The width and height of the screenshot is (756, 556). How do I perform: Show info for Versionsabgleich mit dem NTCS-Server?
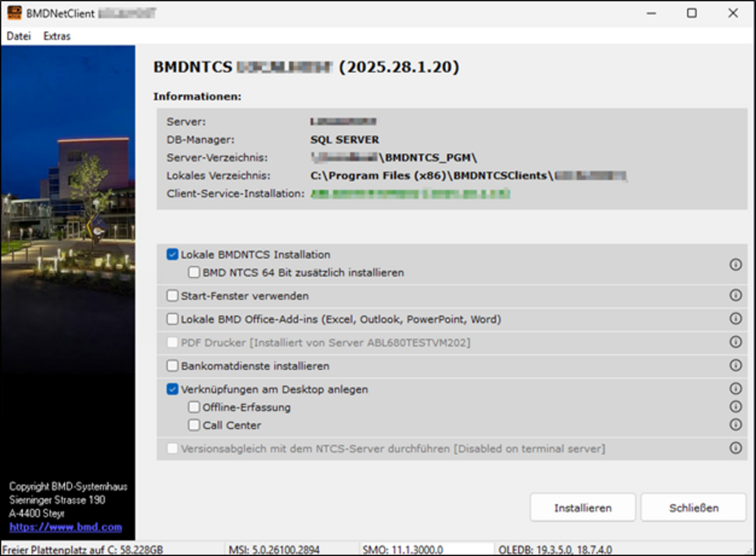tap(735, 449)
